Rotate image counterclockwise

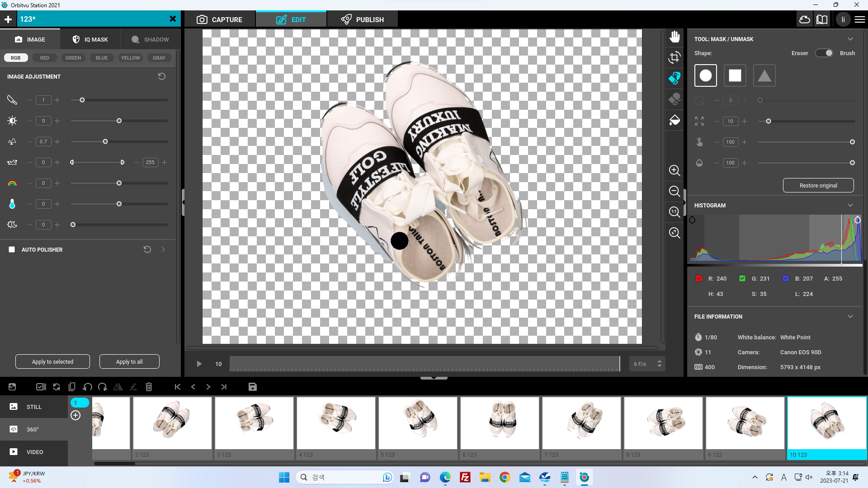(87, 387)
